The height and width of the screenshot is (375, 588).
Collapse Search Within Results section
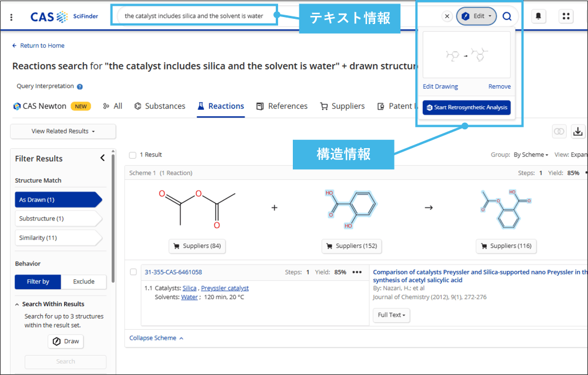tap(17, 304)
